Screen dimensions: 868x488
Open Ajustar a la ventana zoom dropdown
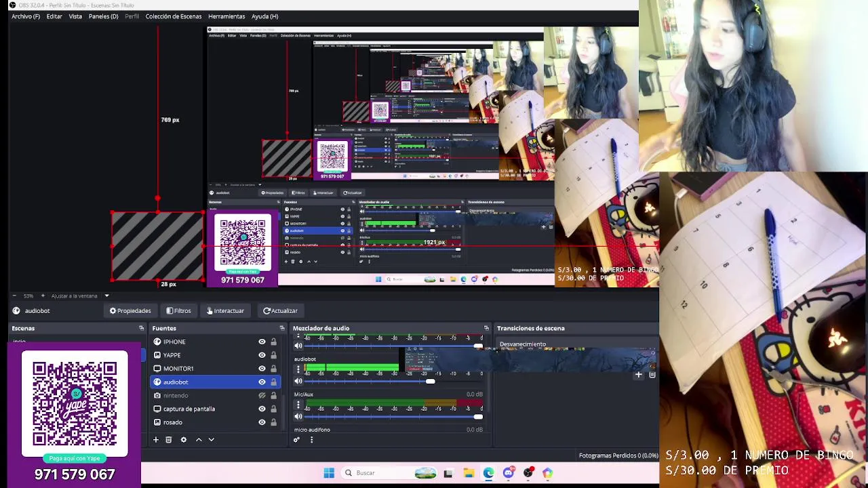point(80,296)
